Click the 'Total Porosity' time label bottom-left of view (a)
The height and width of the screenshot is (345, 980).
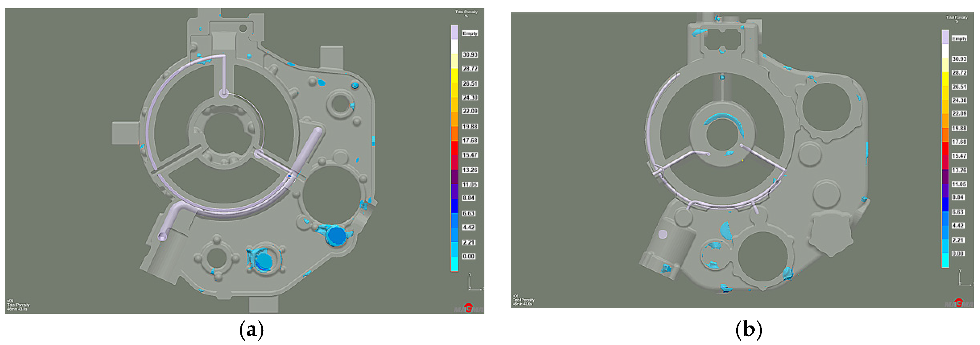pyautogui.click(x=18, y=305)
